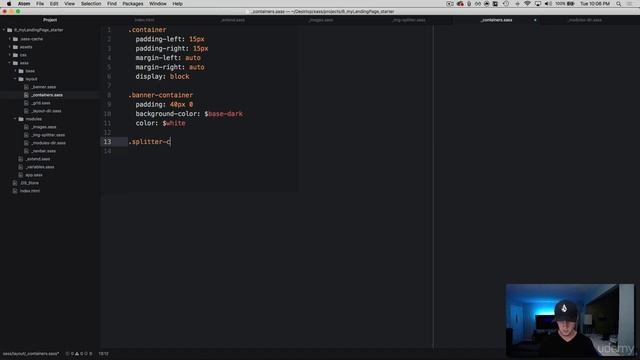Open .DS_Store in the tree
The image size is (640, 360).
(29, 183)
